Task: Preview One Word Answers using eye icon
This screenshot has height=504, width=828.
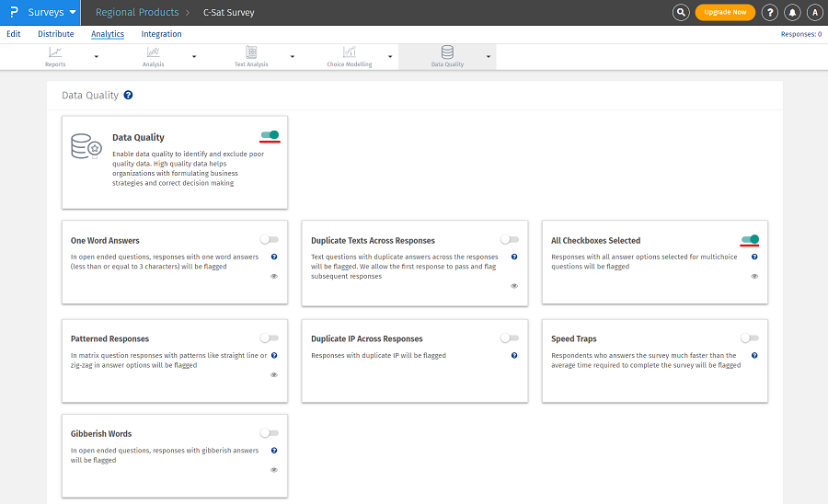Action: [274, 276]
